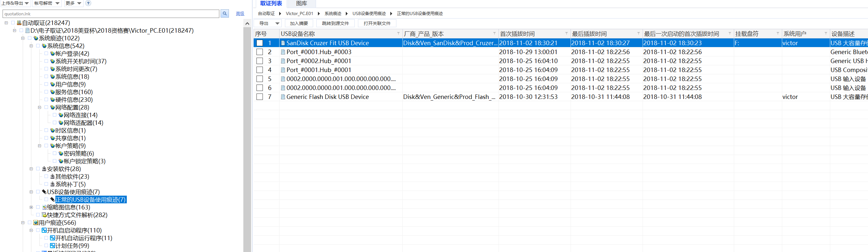This screenshot has width=868, height=252.
Task: Switch to the 图库 tab
Action: point(301,4)
